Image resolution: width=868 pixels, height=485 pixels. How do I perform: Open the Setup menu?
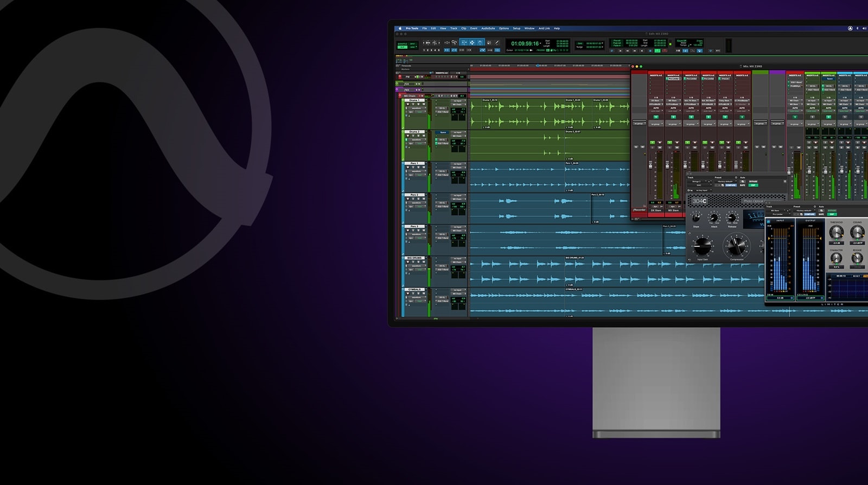[x=516, y=28]
